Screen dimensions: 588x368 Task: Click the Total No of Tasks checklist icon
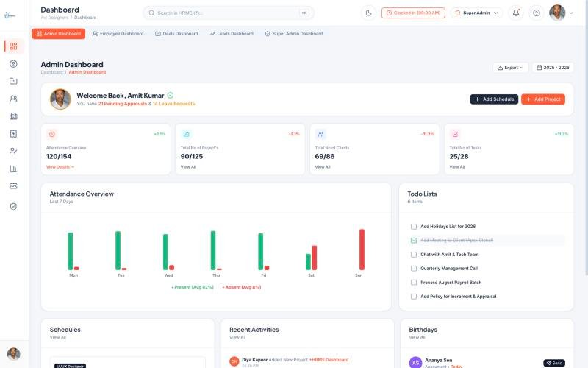(455, 134)
